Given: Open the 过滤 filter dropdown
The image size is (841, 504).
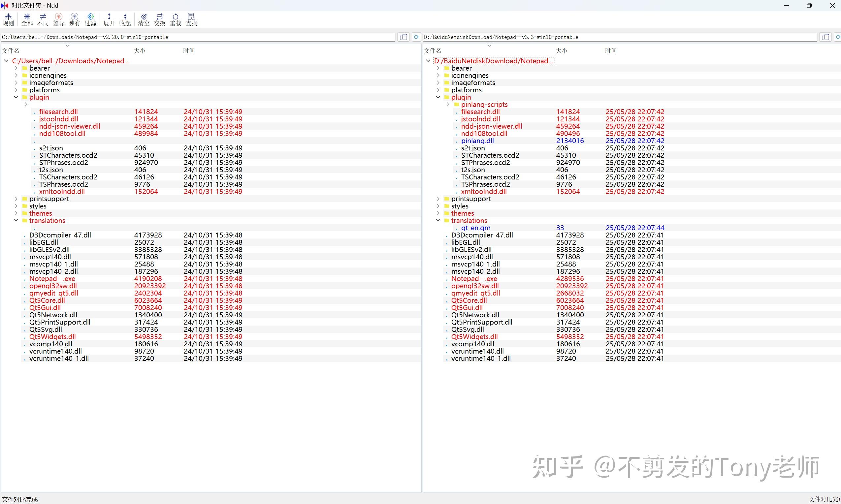Looking at the screenshot, I should point(90,20).
